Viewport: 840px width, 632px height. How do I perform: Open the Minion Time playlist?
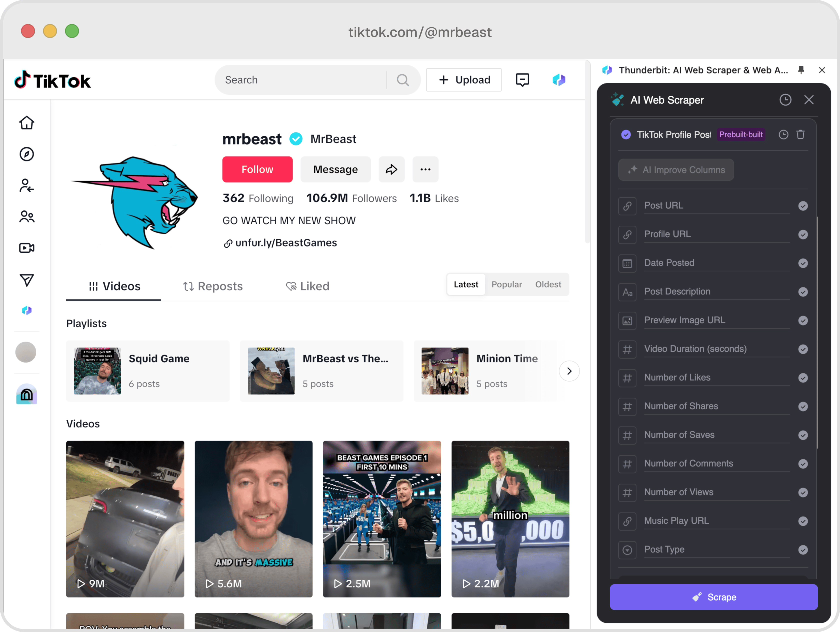point(486,371)
